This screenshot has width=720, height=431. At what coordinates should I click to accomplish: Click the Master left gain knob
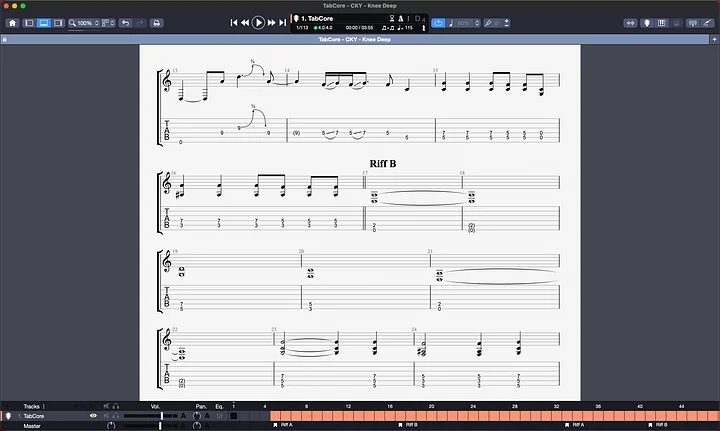pyautogui.click(x=111, y=425)
